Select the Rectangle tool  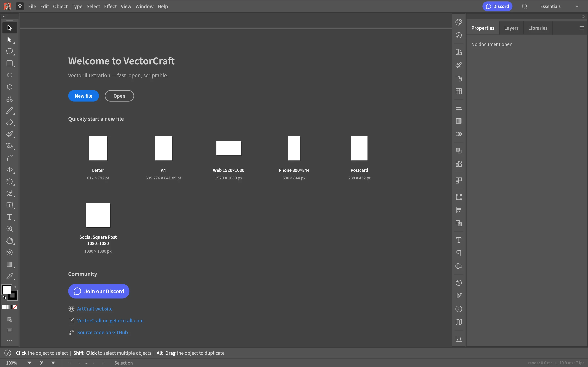(9, 63)
